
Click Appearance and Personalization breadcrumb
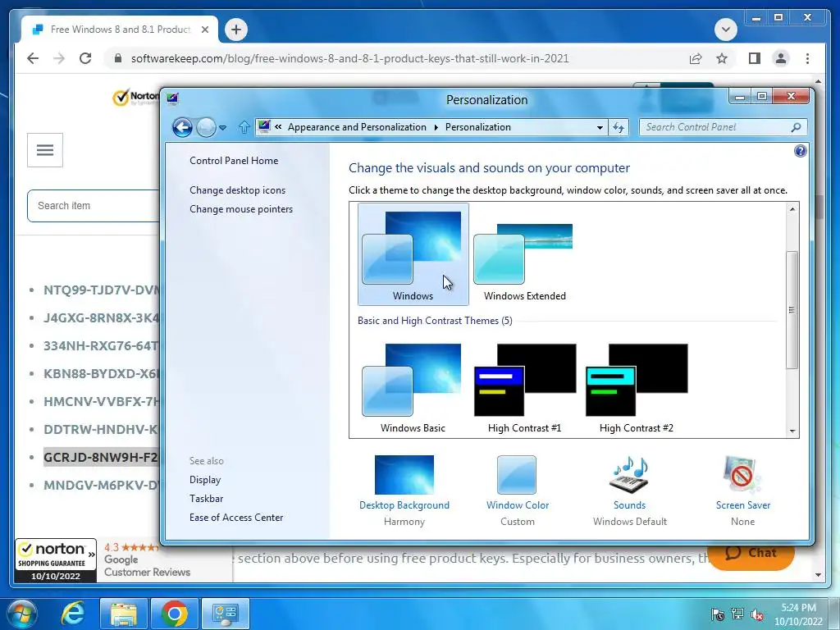coord(357,127)
